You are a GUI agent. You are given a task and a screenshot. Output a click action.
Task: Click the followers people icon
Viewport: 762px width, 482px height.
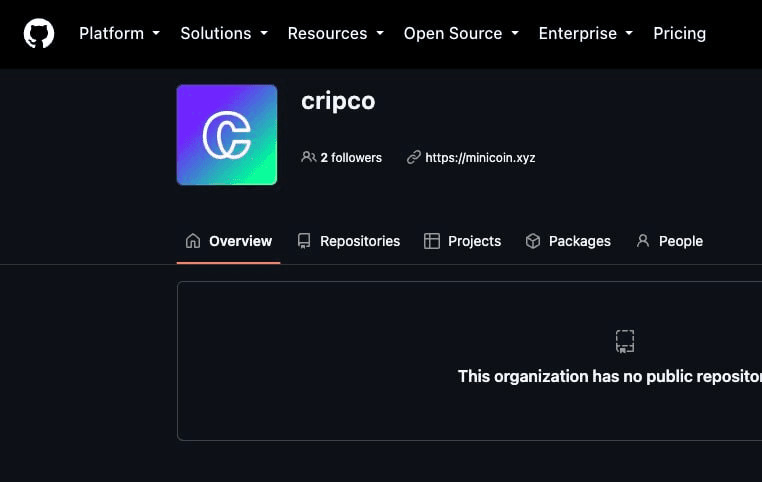(x=309, y=157)
